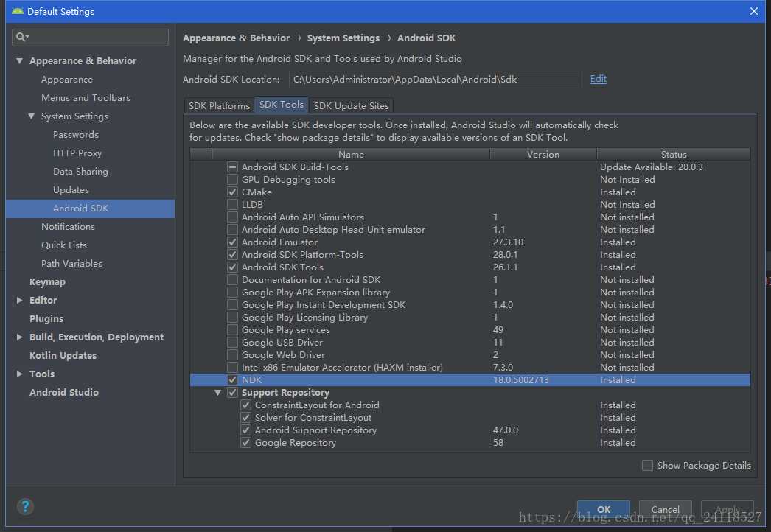Collapse System Settings tree node
Screen dimensions: 771x532
click(32, 116)
